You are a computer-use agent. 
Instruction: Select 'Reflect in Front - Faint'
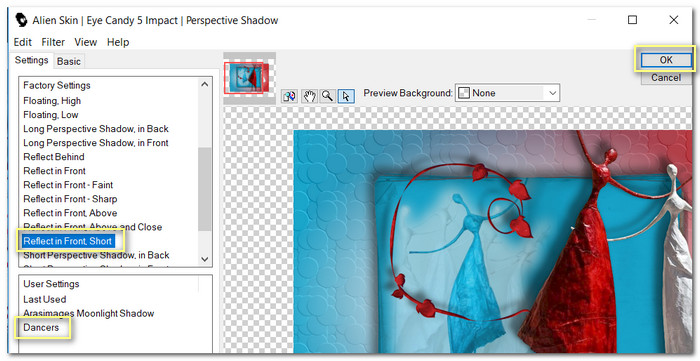coord(68,185)
